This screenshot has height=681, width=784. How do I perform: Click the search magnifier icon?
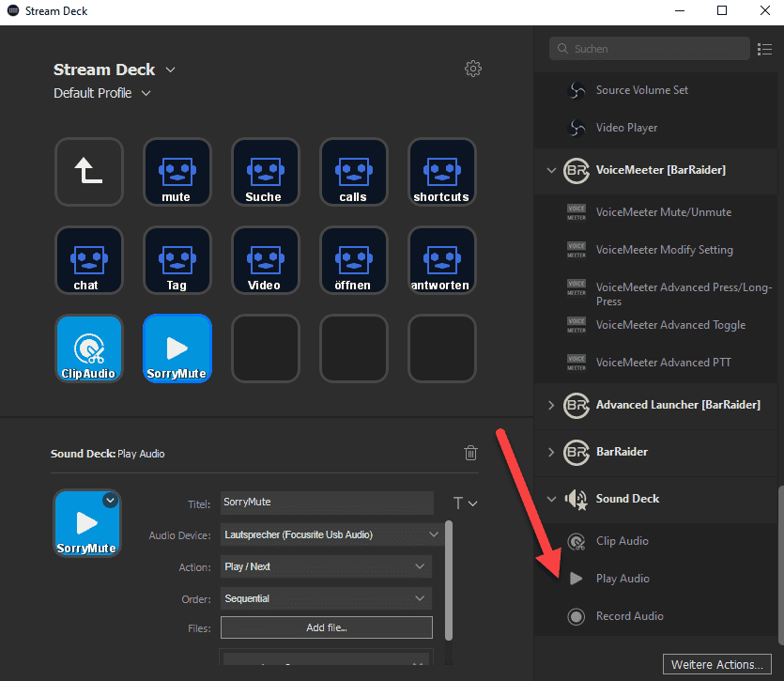pos(562,49)
